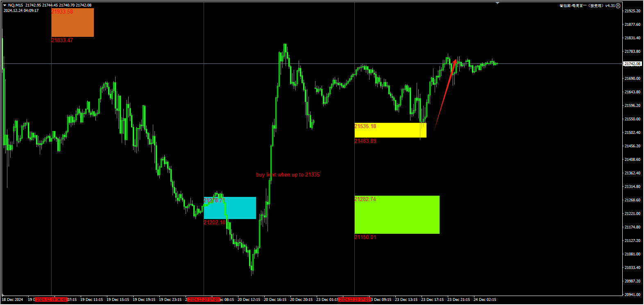The width and height of the screenshot is (644, 305).
Task: Click the 21483.89 price label
Action: click(365, 141)
